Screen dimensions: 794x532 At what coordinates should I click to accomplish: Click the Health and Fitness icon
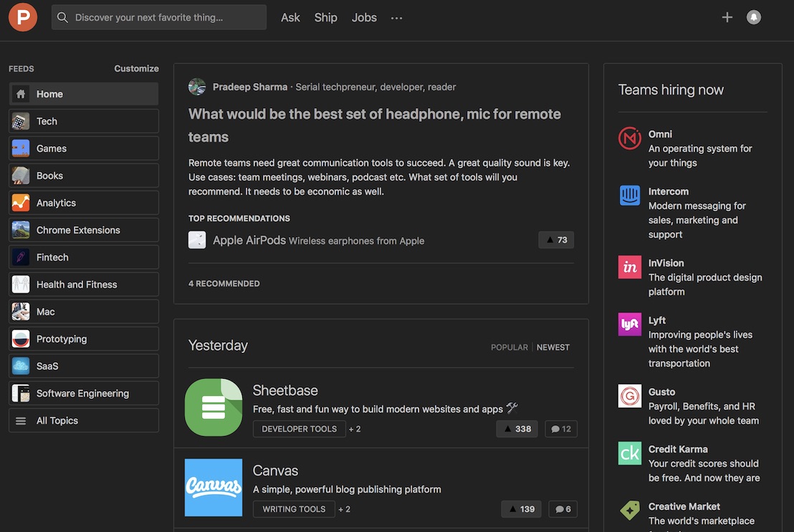(21, 284)
